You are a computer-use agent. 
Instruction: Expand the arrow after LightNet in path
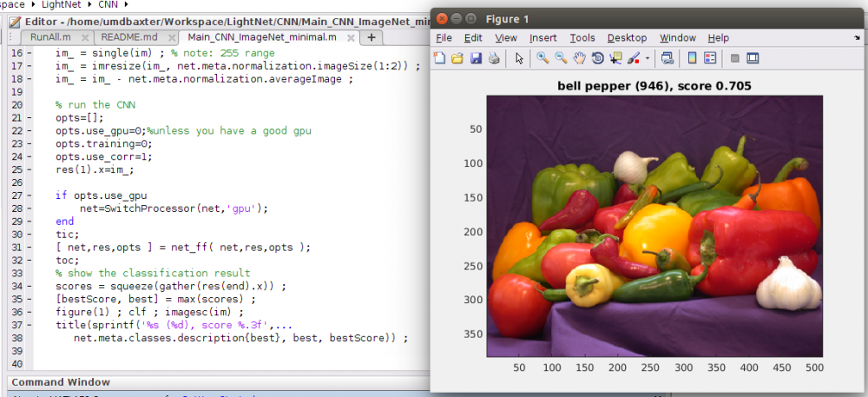pos(89,4)
